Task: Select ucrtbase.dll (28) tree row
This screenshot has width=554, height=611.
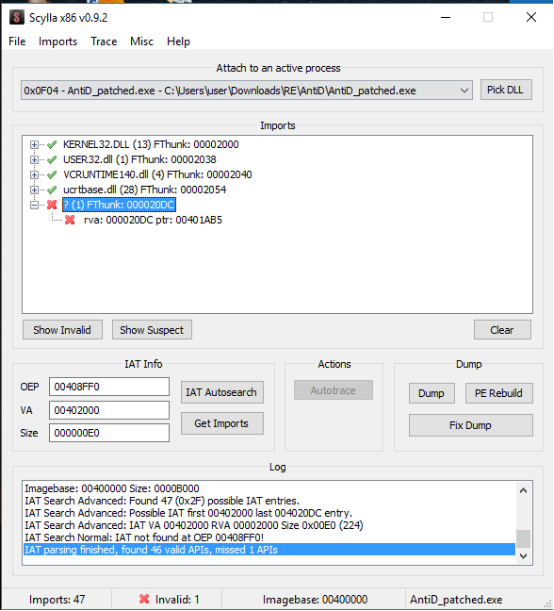Action: coord(145,190)
